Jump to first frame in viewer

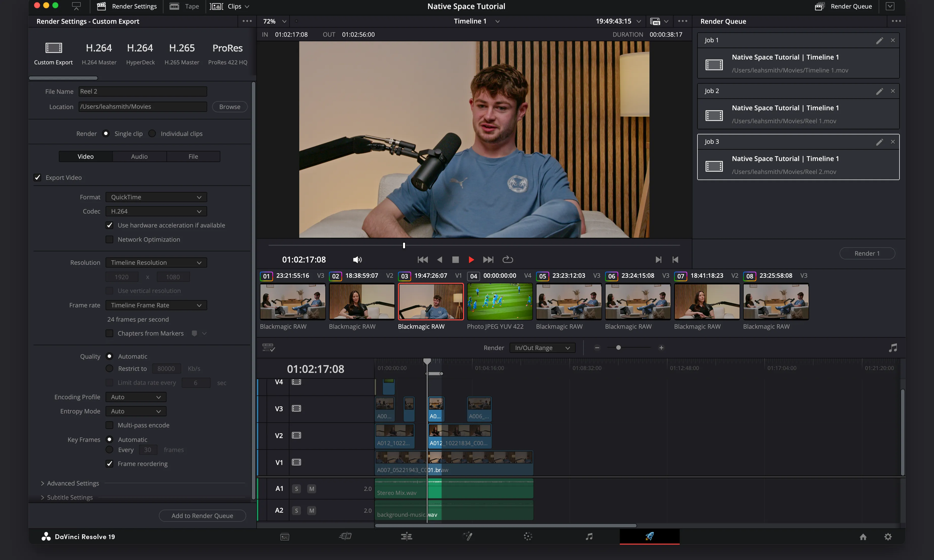click(x=422, y=260)
